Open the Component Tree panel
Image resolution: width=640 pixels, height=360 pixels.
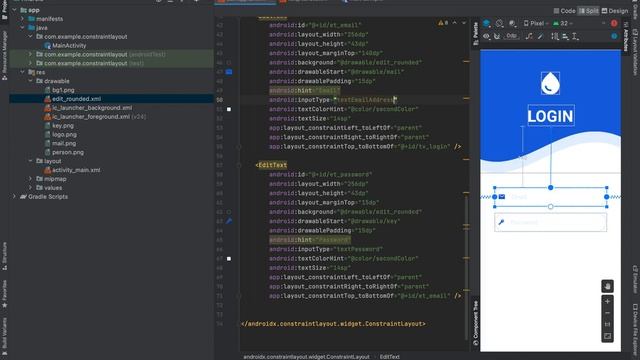tap(476, 323)
